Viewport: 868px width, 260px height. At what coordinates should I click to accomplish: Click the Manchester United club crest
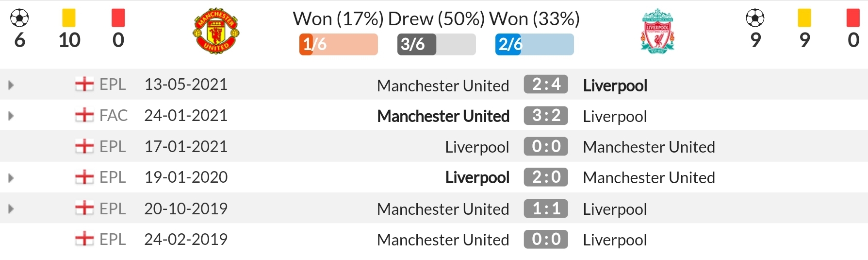click(216, 31)
